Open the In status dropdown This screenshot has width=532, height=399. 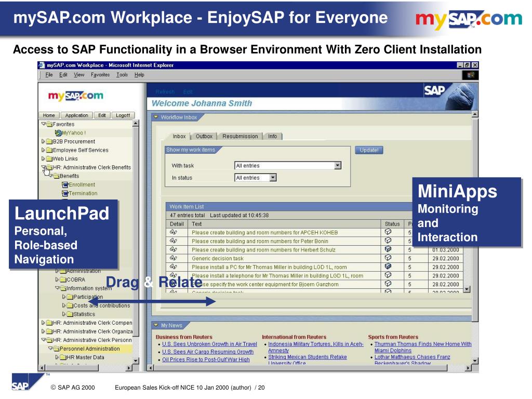pyautogui.click(x=273, y=178)
